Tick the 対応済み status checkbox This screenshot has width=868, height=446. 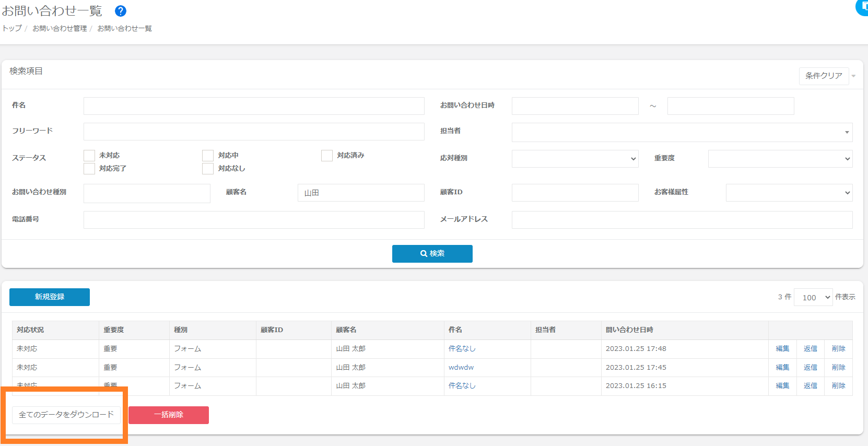point(327,156)
